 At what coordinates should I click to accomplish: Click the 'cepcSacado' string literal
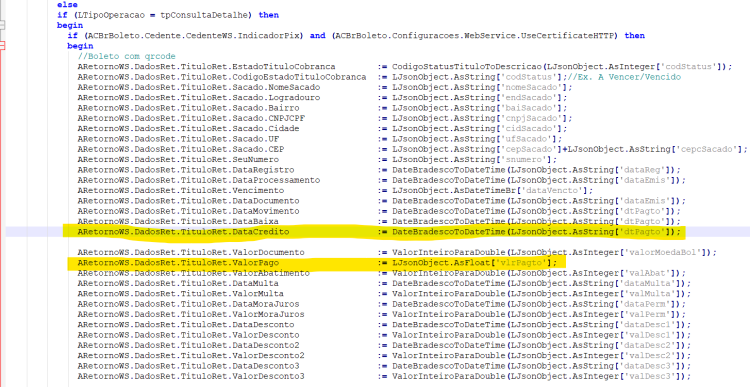pyautogui.click(x=707, y=149)
